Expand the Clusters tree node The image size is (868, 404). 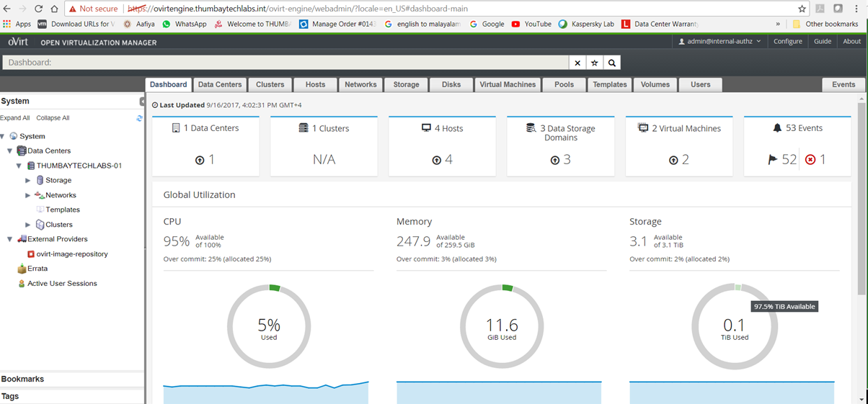(x=28, y=225)
